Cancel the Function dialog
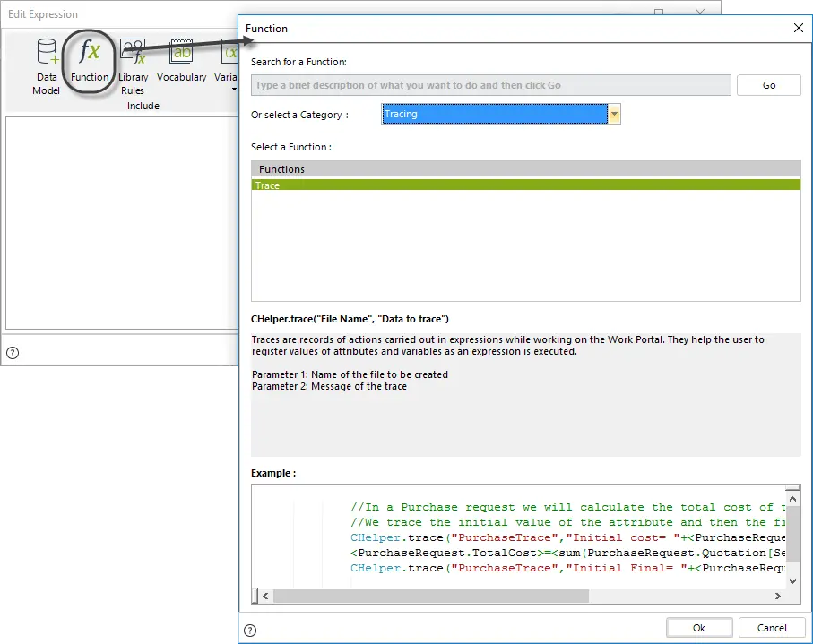 point(772,627)
